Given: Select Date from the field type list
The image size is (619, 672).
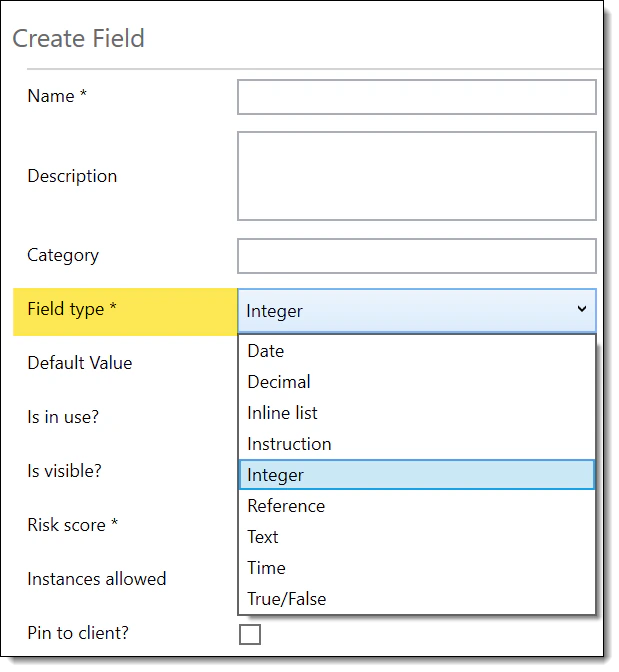Looking at the screenshot, I should [417, 351].
